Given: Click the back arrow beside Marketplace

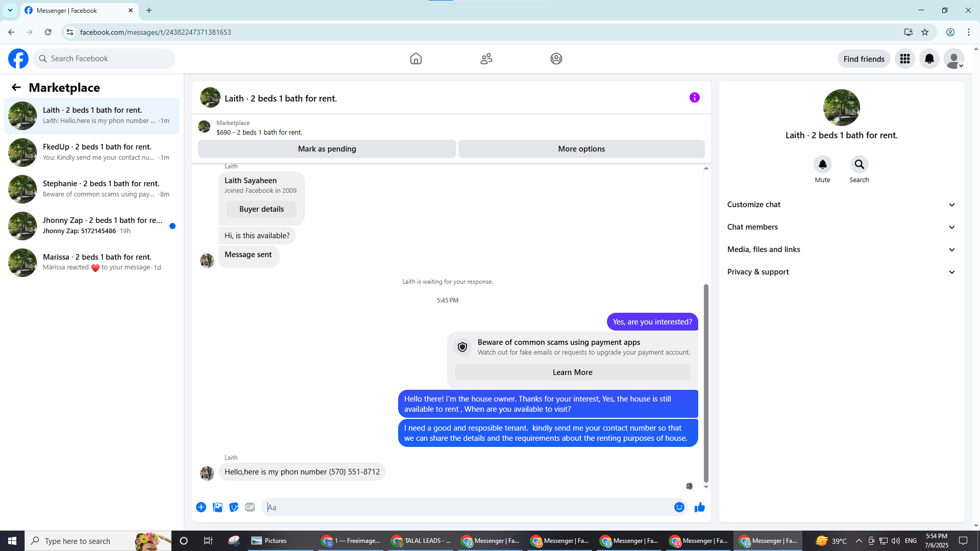Looking at the screenshot, I should (x=16, y=87).
